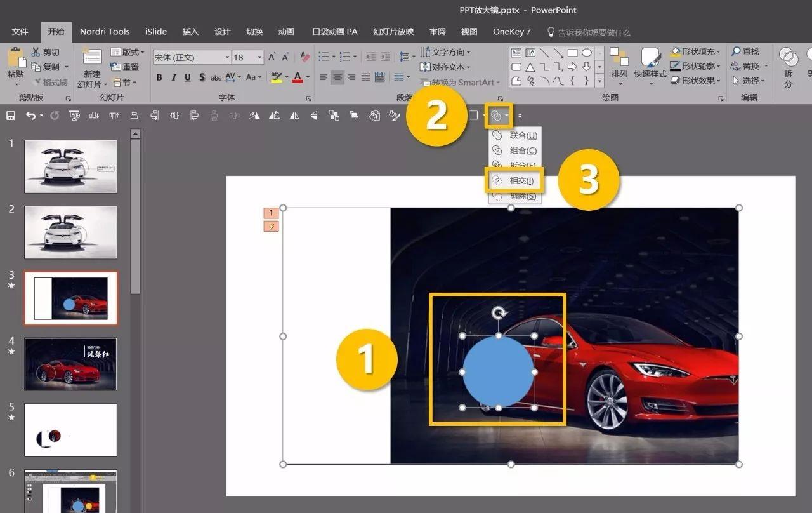812x513 pixels.
Task: Click the Cut (剪切) scissors icon
Action: pos(36,52)
